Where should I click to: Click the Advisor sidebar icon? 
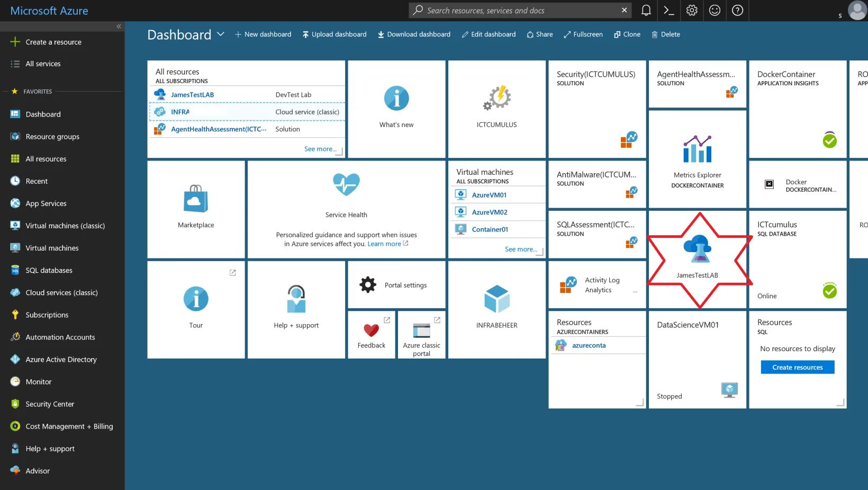click(x=15, y=471)
